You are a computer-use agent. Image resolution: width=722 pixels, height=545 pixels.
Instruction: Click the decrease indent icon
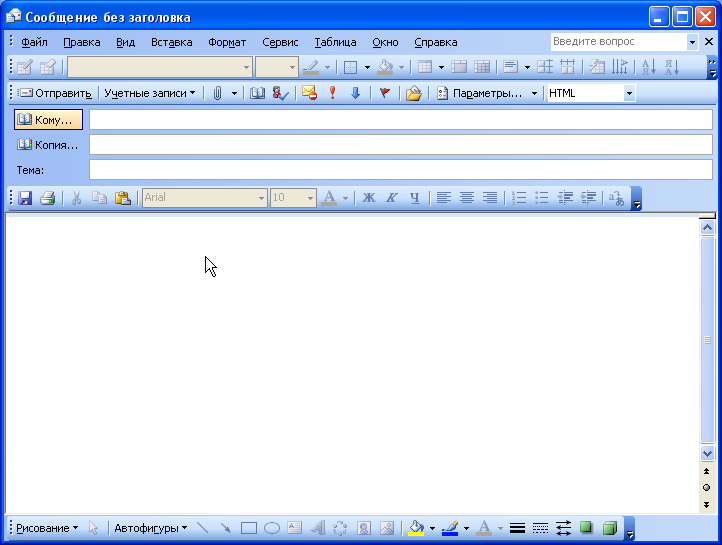pos(565,198)
